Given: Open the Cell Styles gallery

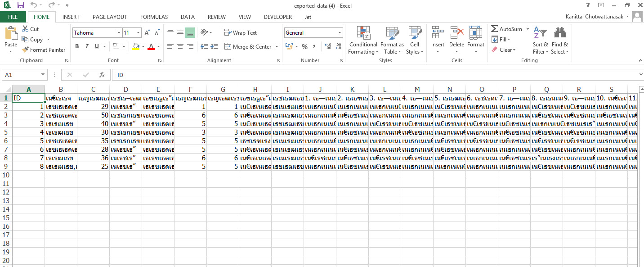Looking at the screenshot, I should (x=415, y=40).
